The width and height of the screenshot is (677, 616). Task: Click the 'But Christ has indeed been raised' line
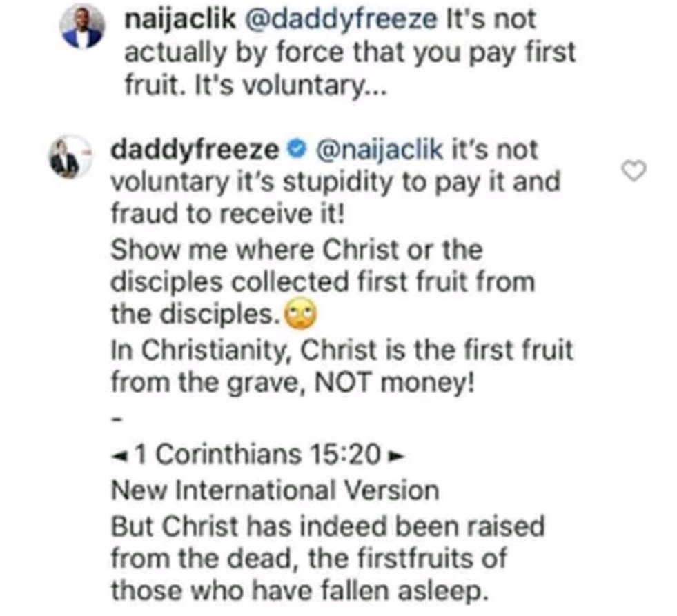pyautogui.click(x=328, y=526)
